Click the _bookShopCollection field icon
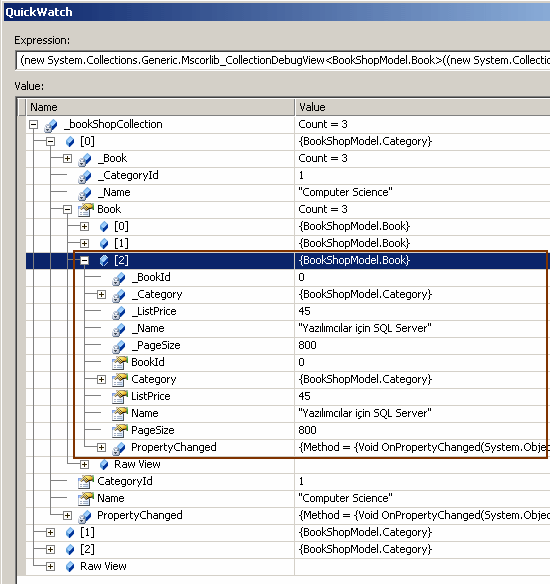 tap(51, 125)
